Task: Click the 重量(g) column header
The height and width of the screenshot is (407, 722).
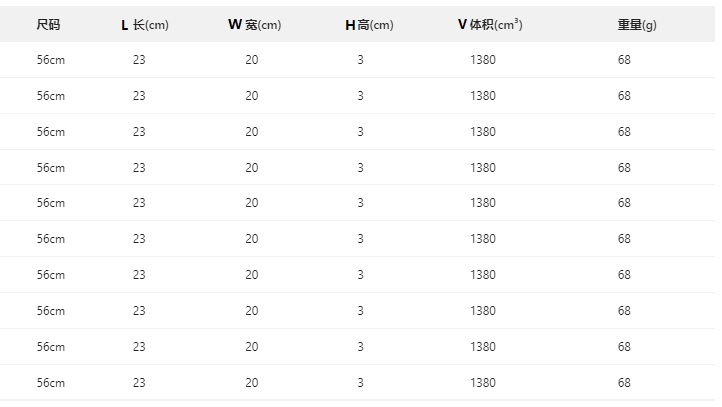Action: 636,25
